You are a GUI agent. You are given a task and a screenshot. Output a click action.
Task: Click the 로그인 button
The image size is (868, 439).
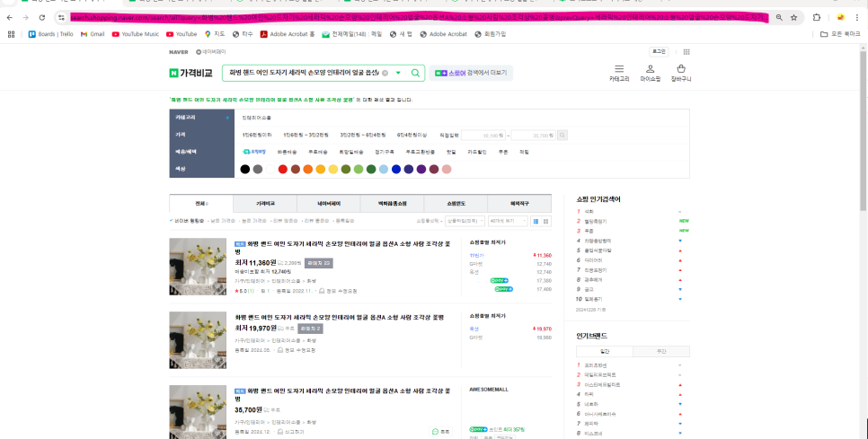[x=659, y=52]
